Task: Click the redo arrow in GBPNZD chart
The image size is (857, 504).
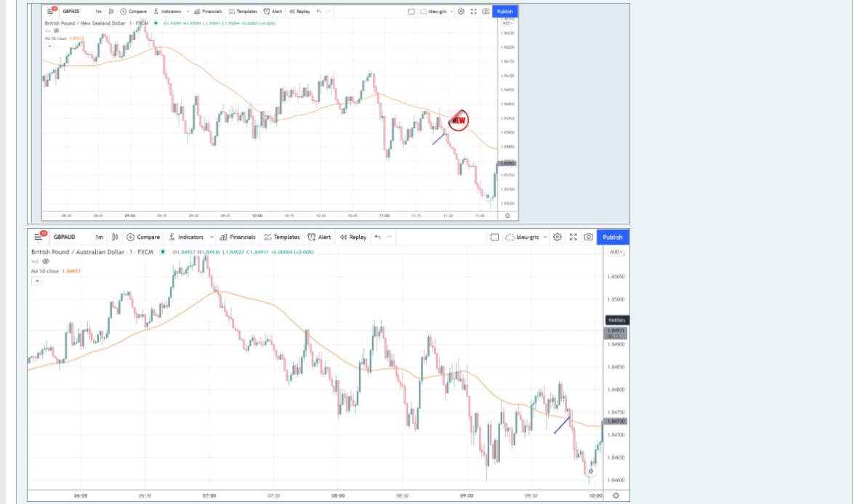Action: (x=328, y=12)
